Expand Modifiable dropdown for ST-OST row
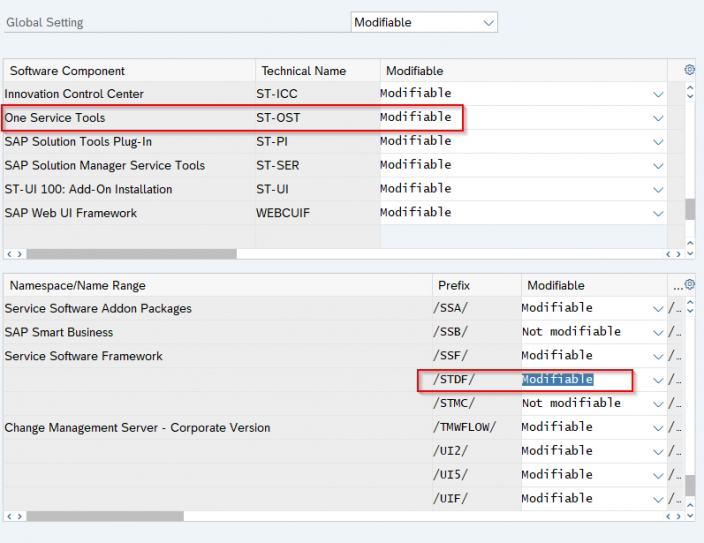Image resolution: width=704 pixels, height=543 pixels. (658, 118)
